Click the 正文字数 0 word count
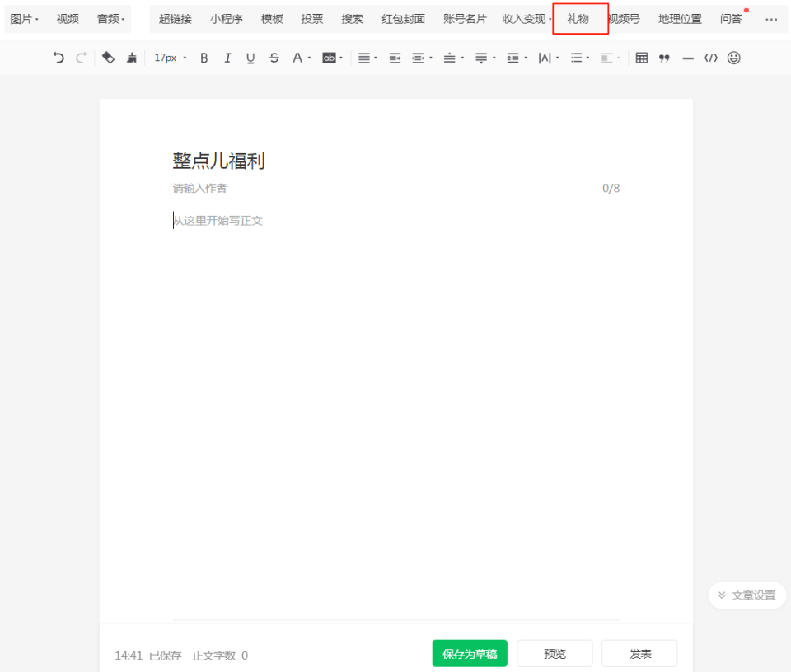This screenshot has width=791, height=672. [220, 656]
